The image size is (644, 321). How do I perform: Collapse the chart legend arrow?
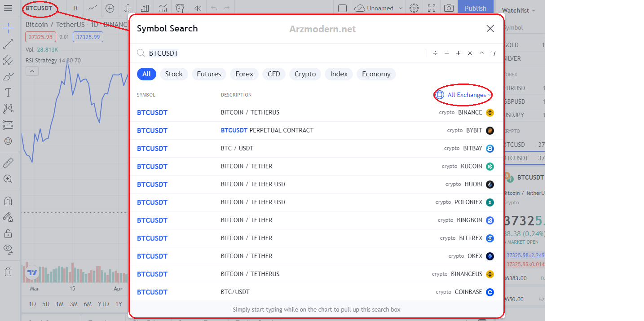pos(32,71)
